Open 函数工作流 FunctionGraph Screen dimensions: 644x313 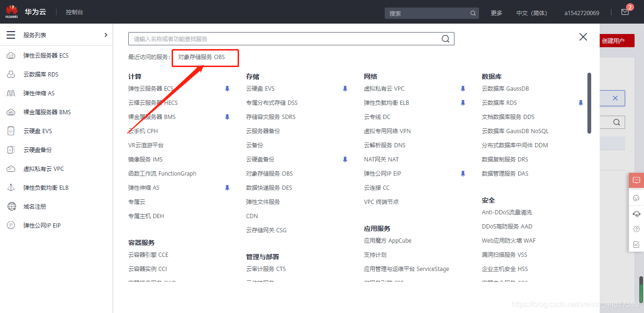click(x=162, y=174)
